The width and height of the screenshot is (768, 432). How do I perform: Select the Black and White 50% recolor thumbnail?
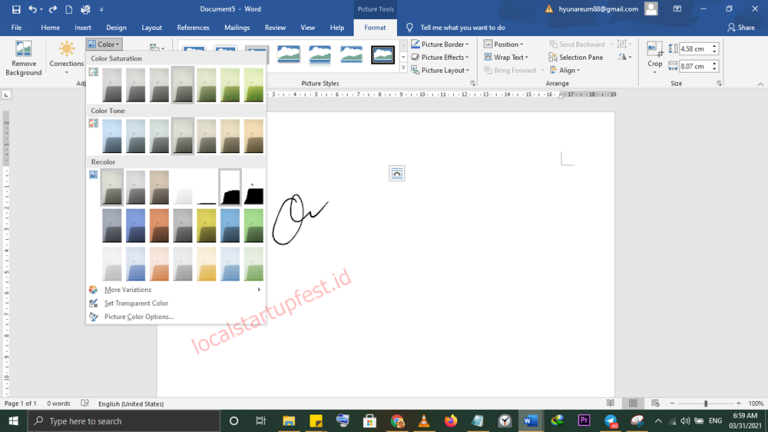click(230, 188)
